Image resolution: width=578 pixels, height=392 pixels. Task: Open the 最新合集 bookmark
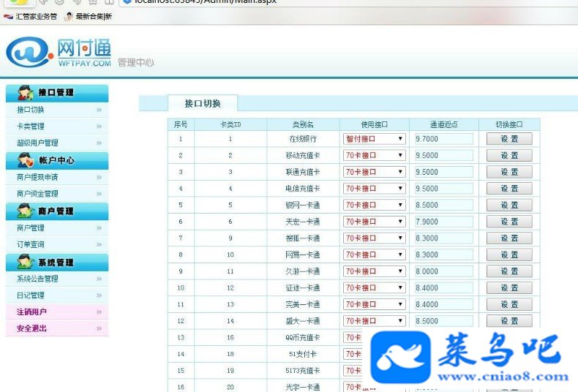(88, 16)
